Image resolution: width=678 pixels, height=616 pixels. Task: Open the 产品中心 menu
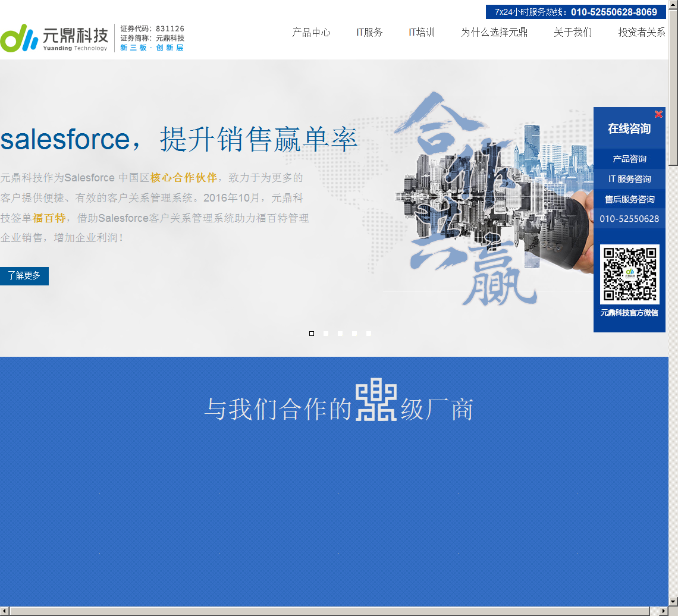(311, 33)
